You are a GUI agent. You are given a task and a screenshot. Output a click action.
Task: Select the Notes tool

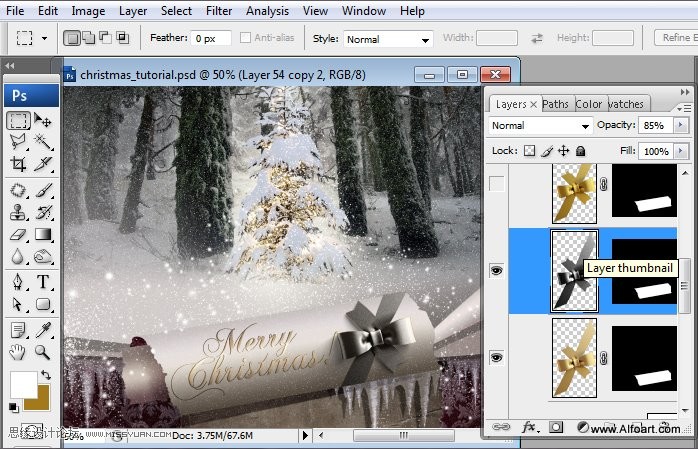[18, 330]
